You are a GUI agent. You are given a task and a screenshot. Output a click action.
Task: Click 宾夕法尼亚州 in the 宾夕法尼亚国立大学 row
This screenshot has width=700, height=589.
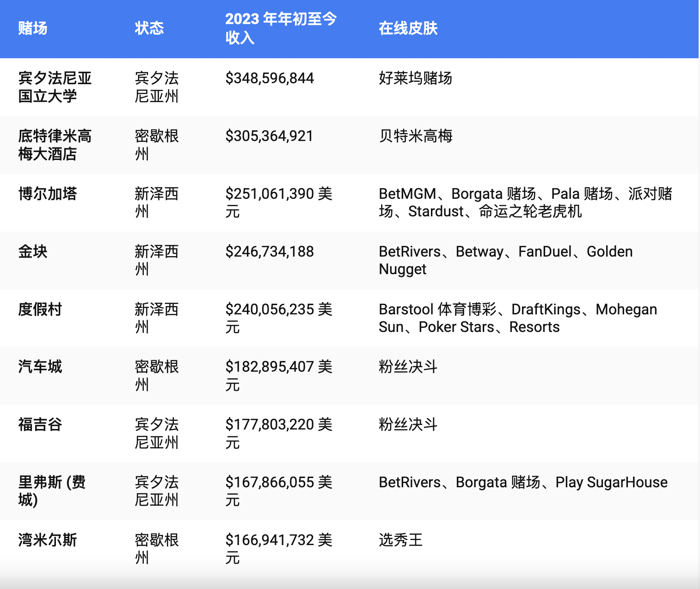click(x=157, y=87)
